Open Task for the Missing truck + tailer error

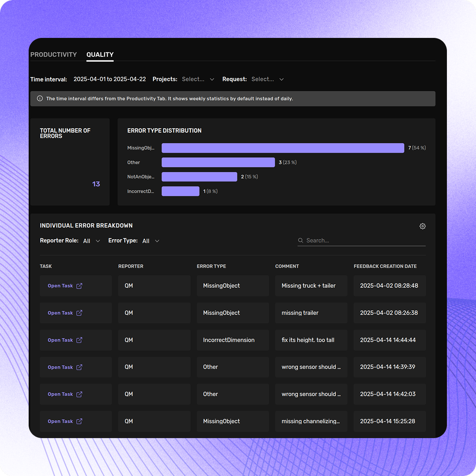[60, 285]
